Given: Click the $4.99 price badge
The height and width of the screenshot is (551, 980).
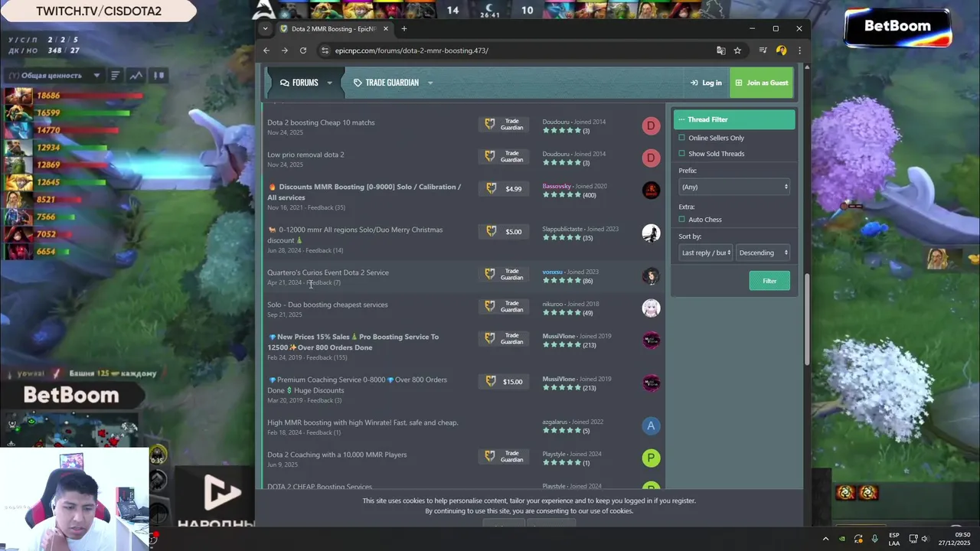Looking at the screenshot, I should tap(504, 189).
